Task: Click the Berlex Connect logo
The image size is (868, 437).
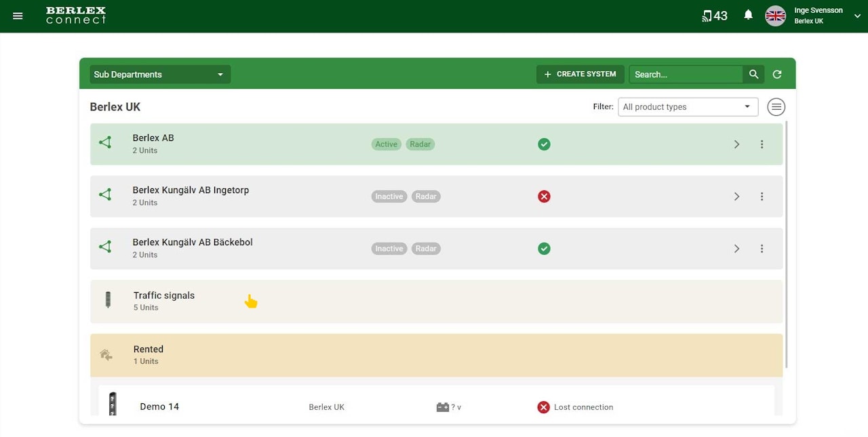Action: coord(76,16)
